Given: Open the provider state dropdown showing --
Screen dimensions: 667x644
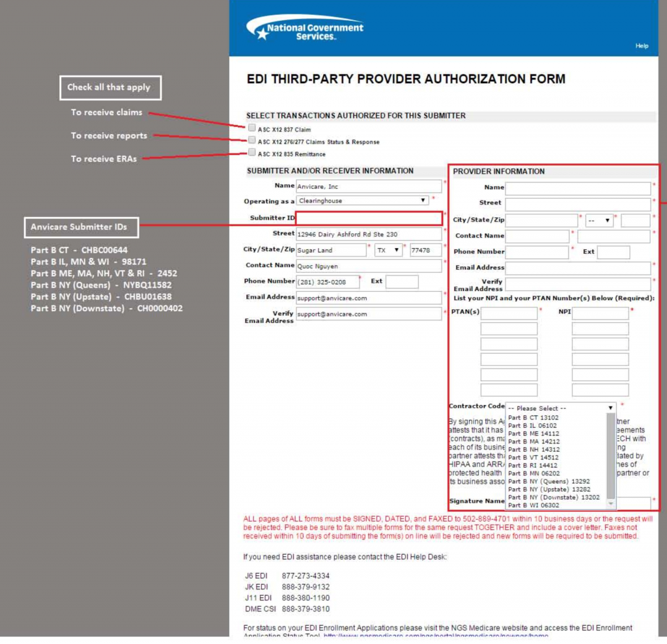Looking at the screenshot, I should click(x=599, y=220).
